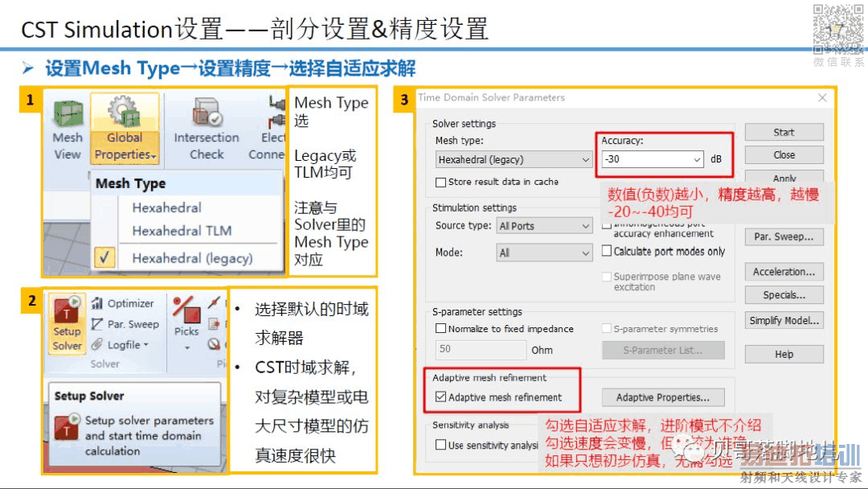Open the Specials dialog

point(784,294)
